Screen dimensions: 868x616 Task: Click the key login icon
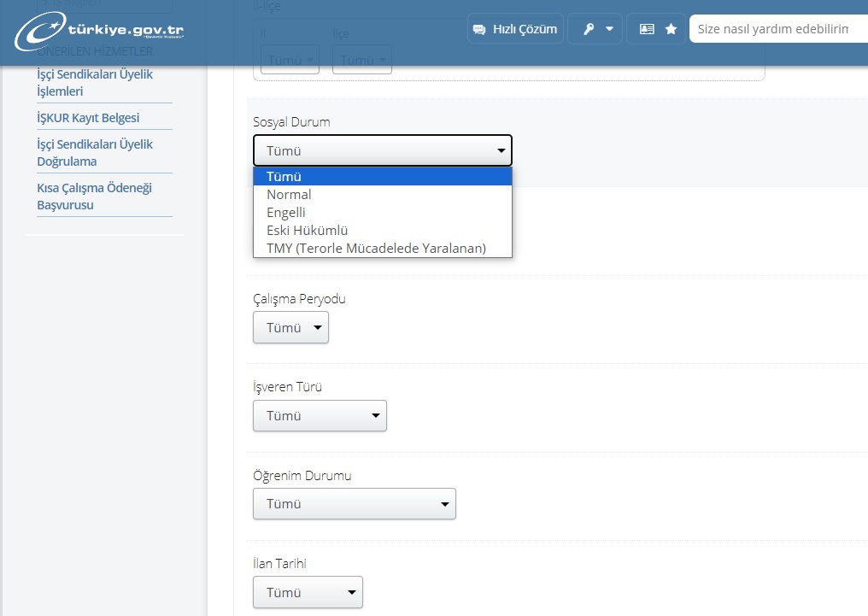coord(589,29)
